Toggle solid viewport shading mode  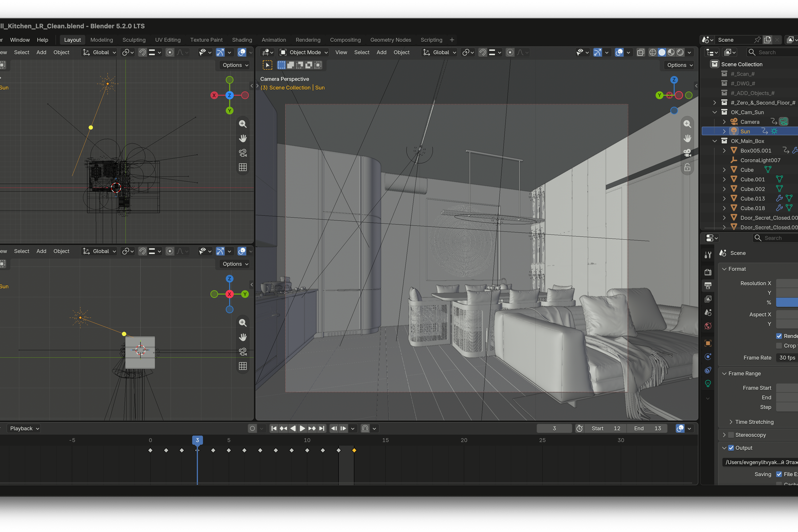click(x=661, y=52)
